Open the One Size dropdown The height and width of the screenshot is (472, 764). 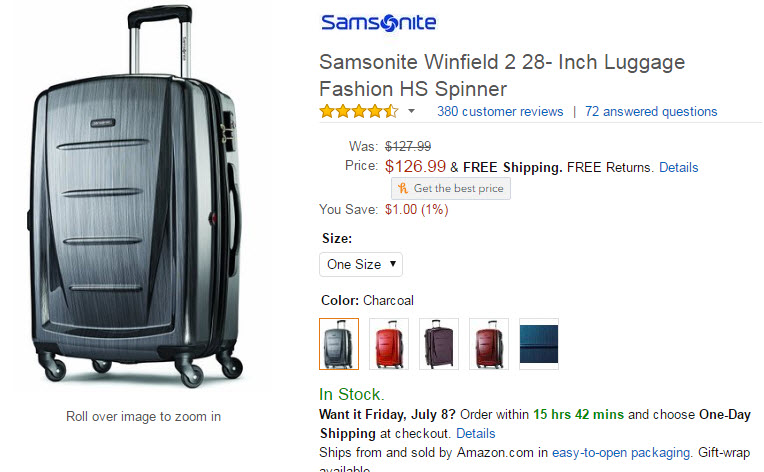point(361,265)
